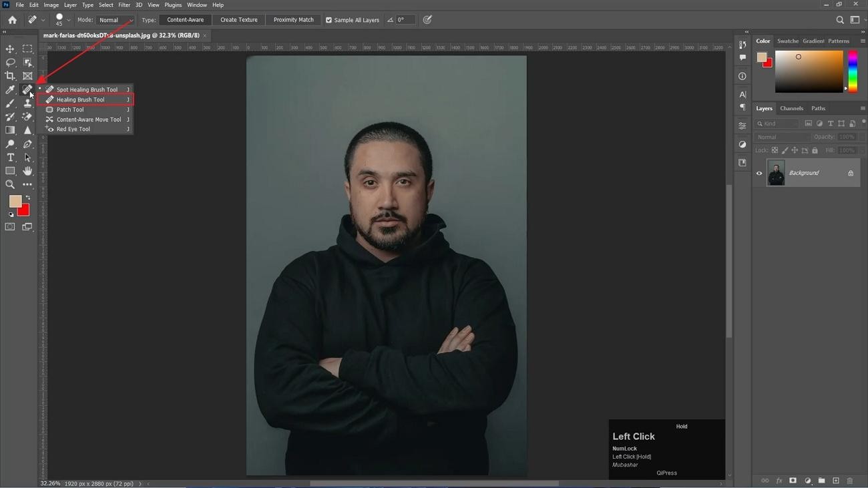The image size is (868, 488).
Task: Select the History Brush tool
Action: (x=10, y=117)
